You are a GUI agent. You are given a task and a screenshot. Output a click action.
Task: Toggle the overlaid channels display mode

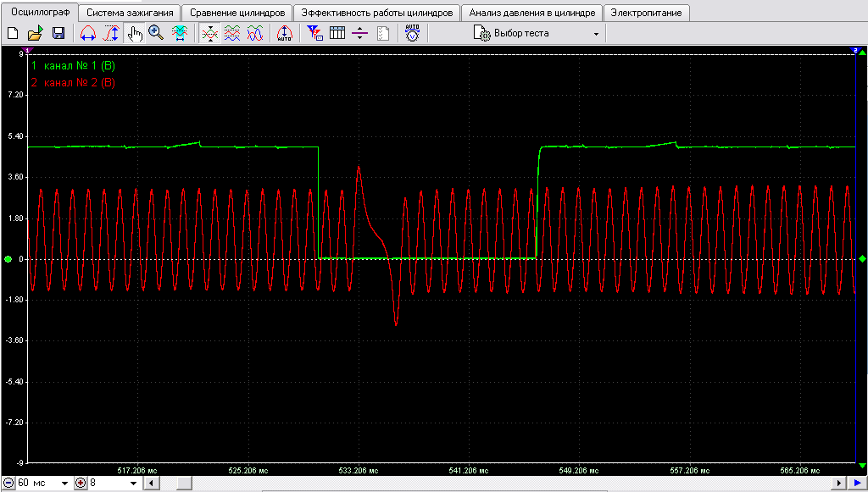pyautogui.click(x=210, y=34)
